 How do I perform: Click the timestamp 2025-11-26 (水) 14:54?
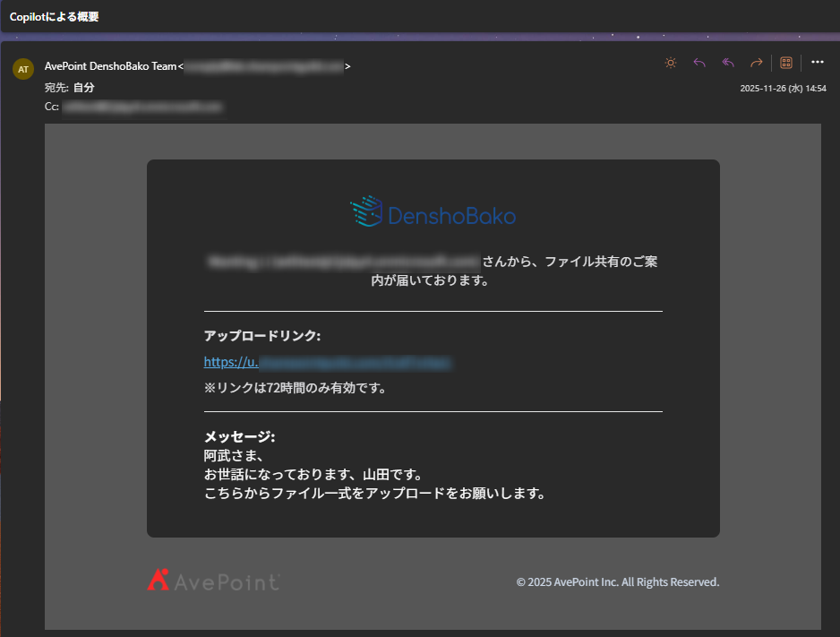[x=784, y=89]
